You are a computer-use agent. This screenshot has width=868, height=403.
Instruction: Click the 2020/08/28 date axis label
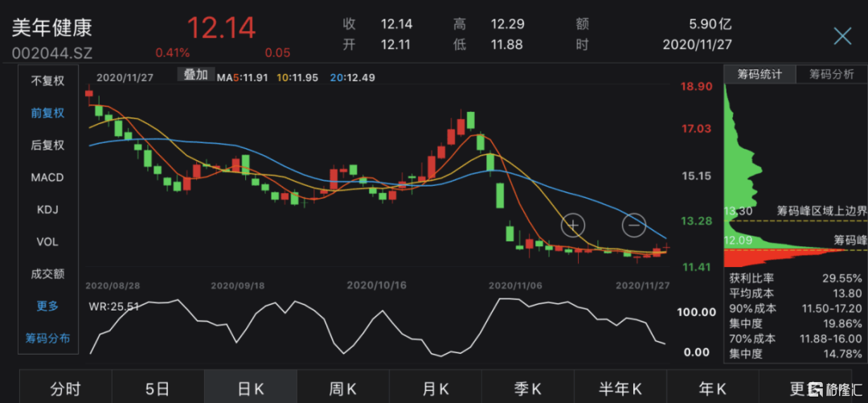[x=113, y=286]
